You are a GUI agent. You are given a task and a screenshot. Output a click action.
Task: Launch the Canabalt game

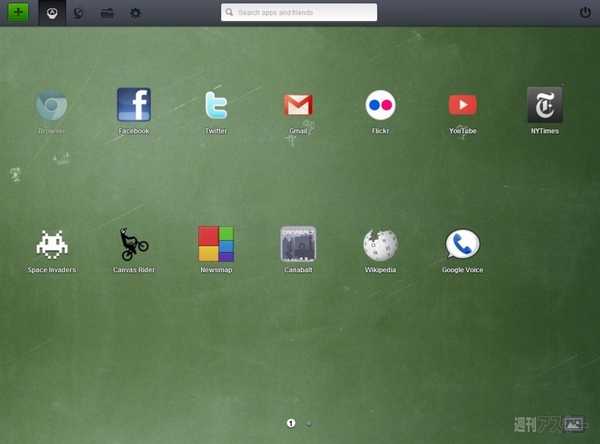tap(298, 244)
